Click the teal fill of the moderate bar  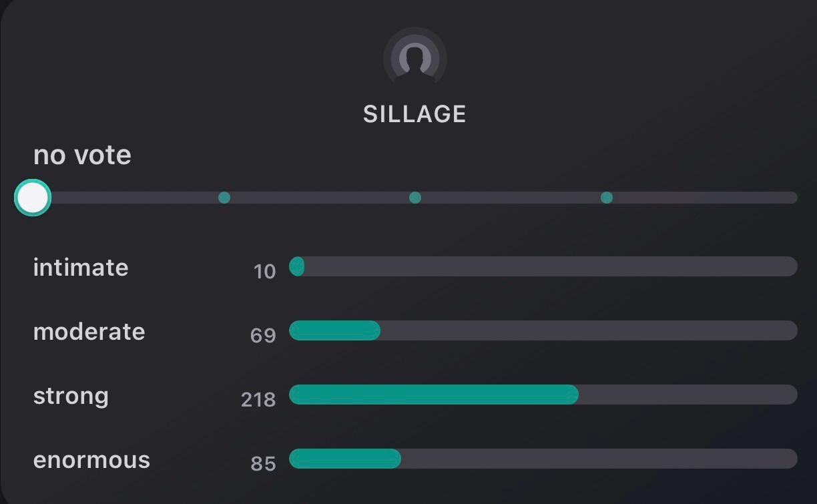point(334,330)
